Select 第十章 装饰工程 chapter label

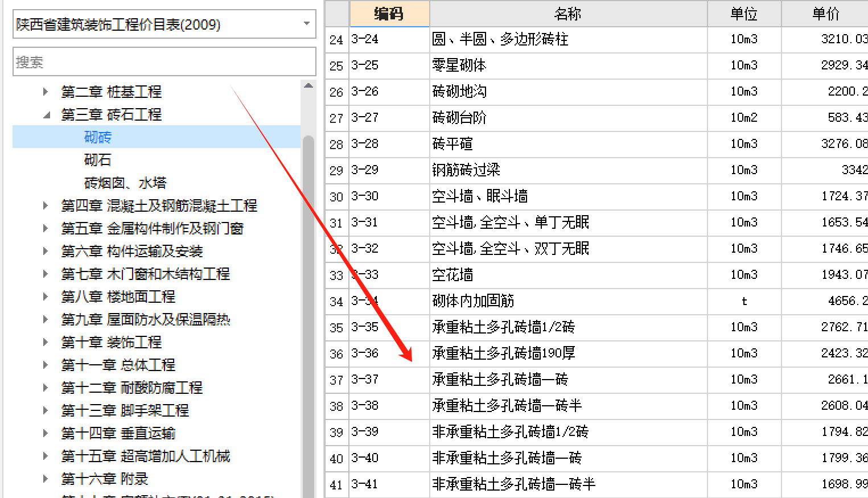112,342
